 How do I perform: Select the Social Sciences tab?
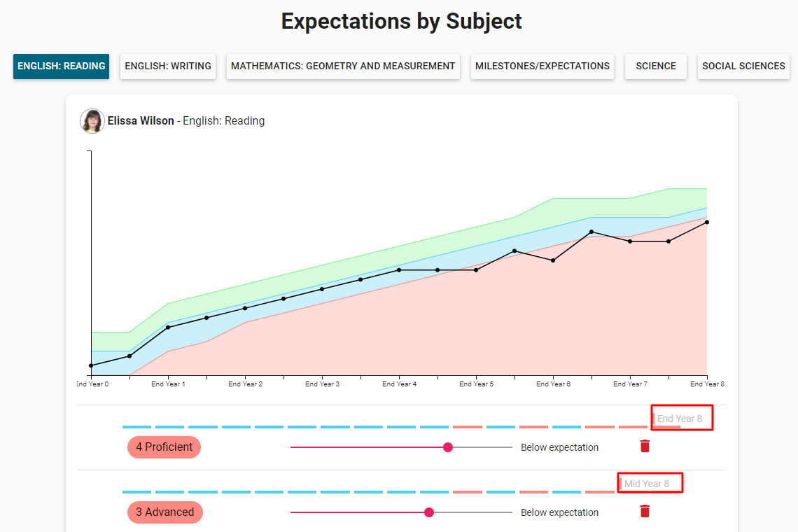coord(743,66)
